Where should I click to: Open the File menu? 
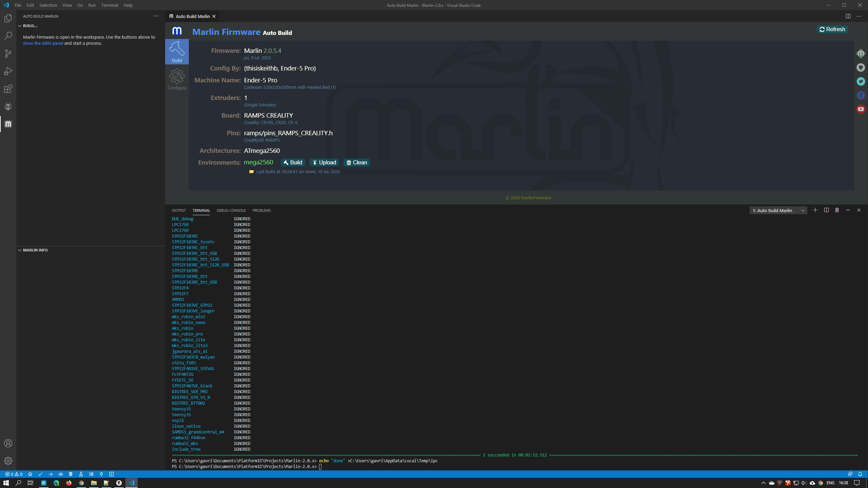coord(18,5)
